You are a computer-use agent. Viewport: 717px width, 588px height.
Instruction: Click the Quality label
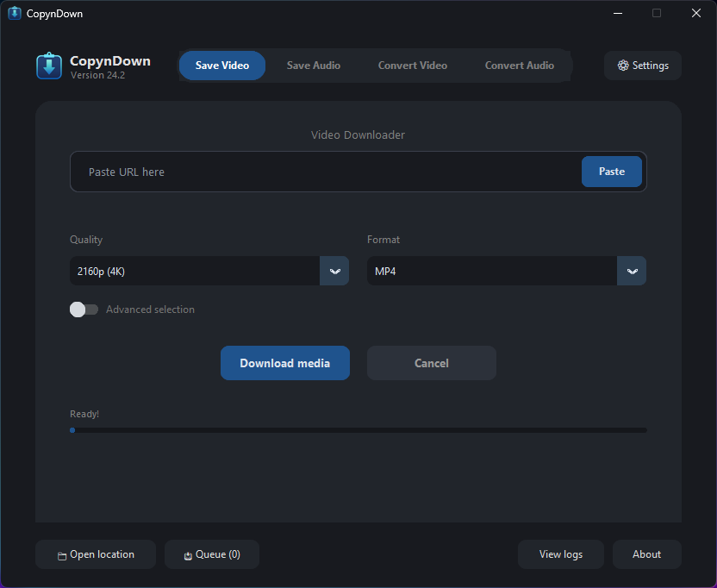tap(86, 240)
